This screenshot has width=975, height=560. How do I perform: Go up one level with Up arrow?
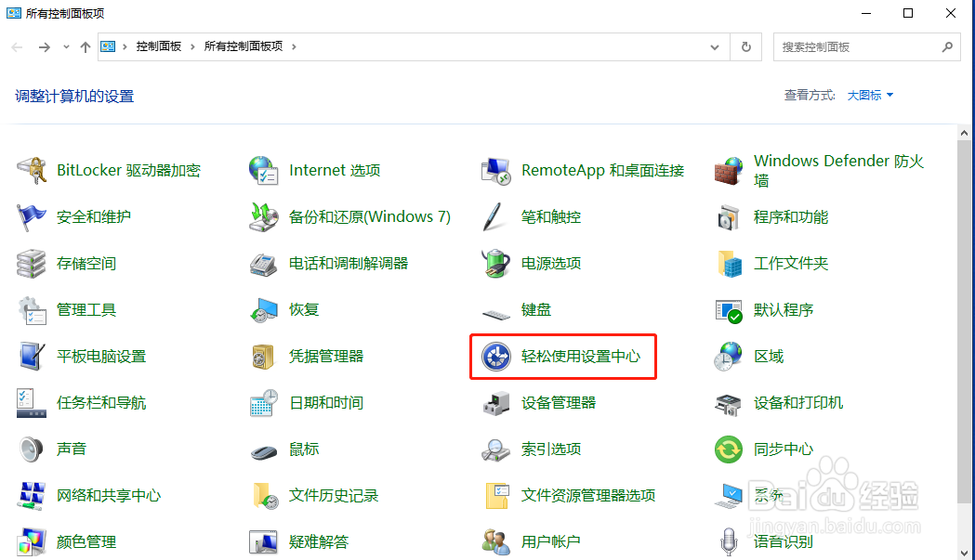[x=86, y=47]
